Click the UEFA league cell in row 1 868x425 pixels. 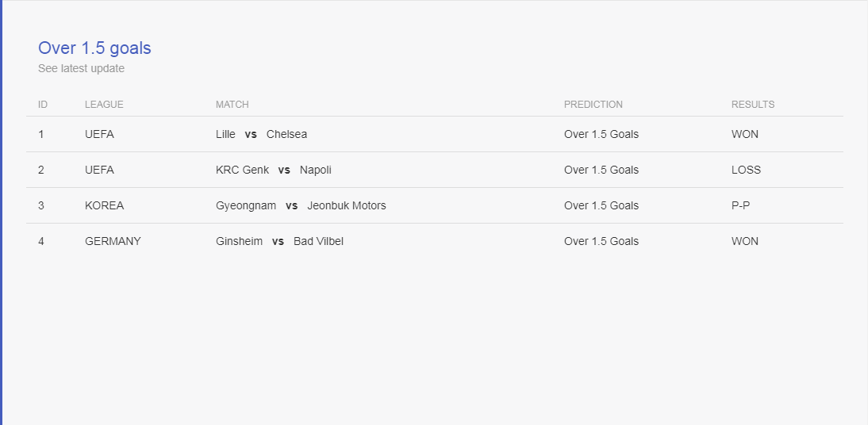click(100, 135)
